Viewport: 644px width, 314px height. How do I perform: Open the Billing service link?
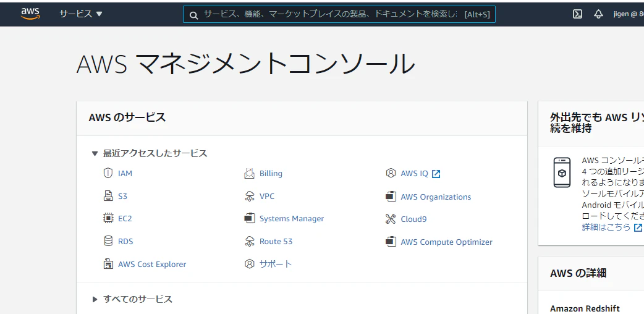point(271,174)
